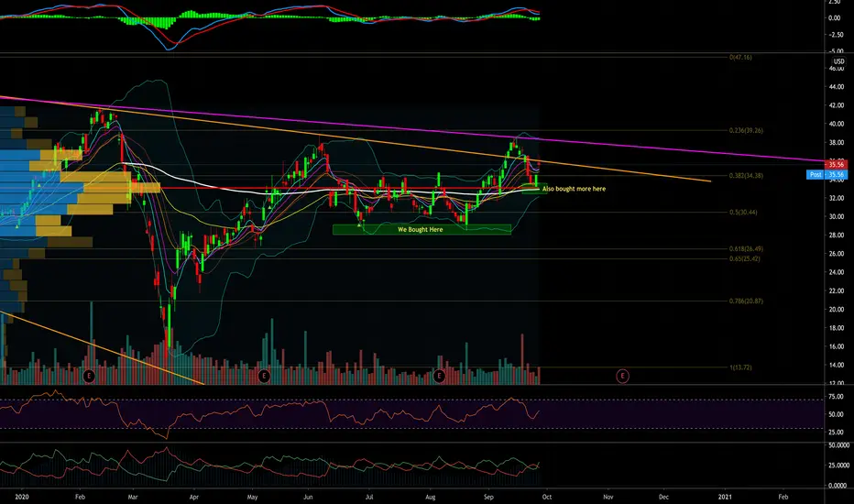854x504 pixels.
Task: Click the red 35.56 last price label
Action: (x=836, y=164)
